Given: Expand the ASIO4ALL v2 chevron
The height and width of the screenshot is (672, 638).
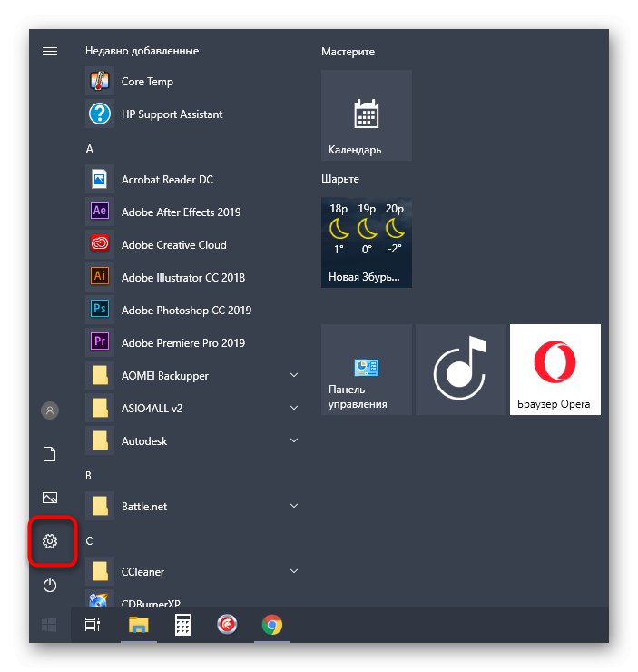Looking at the screenshot, I should pyautogui.click(x=294, y=408).
